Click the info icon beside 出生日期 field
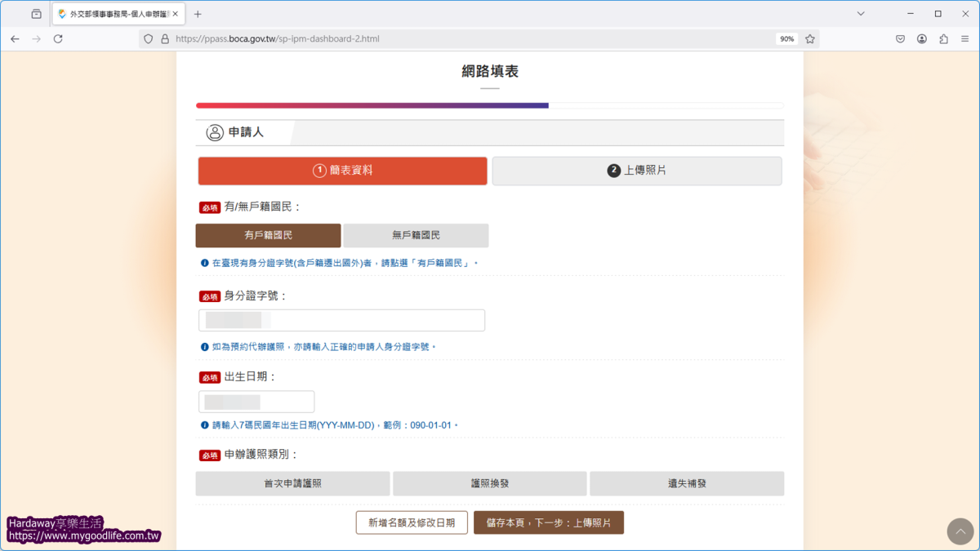The height and width of the screenshot is (551, 980). [203, 424]
